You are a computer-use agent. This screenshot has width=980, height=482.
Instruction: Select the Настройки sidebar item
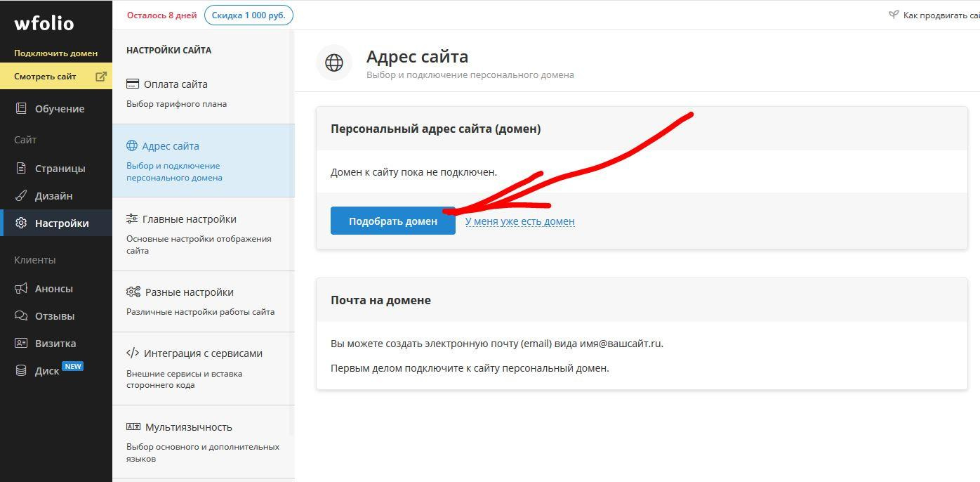(61, 223)
